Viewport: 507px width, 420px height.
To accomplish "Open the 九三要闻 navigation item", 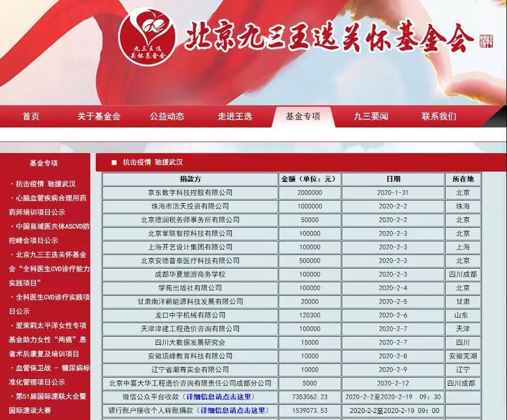I will point(371,117).
